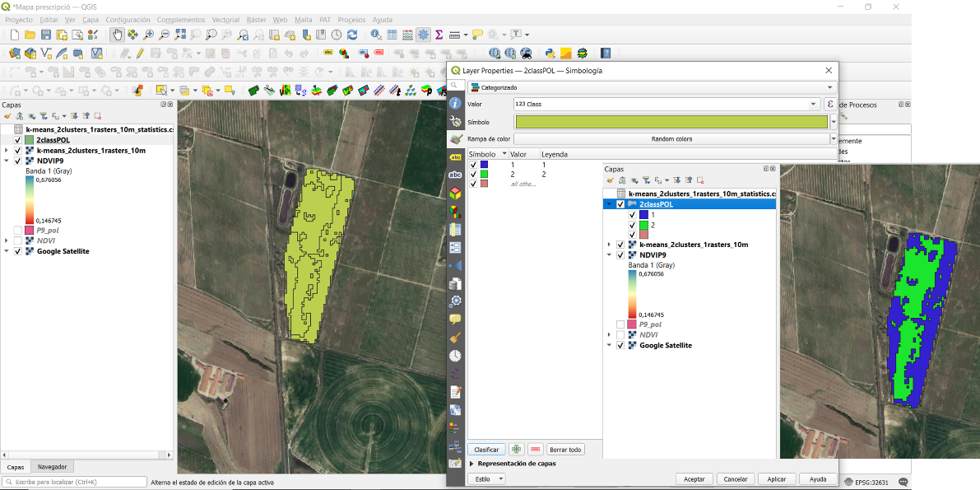The width and height of the screenshot is (980, 490).
Task: Select features with the selection rectangle tool
Action: [162, 90]
